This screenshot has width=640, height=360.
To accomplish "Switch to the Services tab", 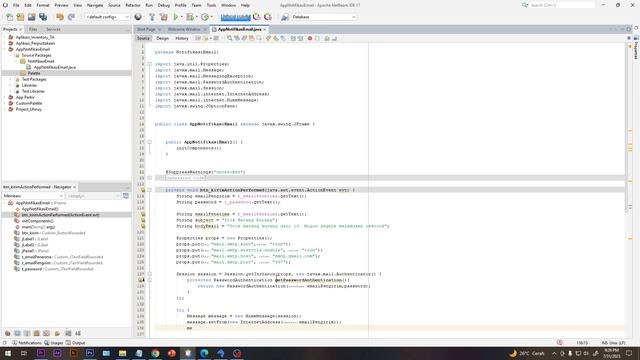I will (53, 29).
